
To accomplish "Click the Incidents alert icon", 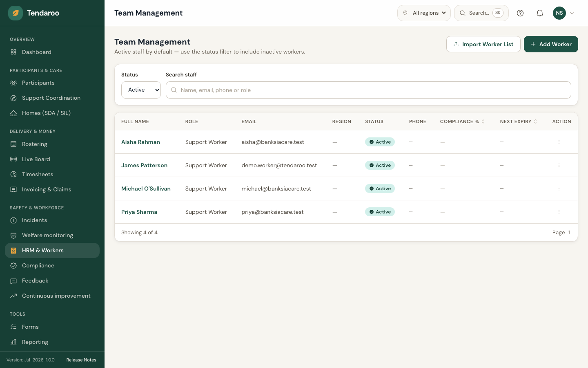I will point(13,220).
